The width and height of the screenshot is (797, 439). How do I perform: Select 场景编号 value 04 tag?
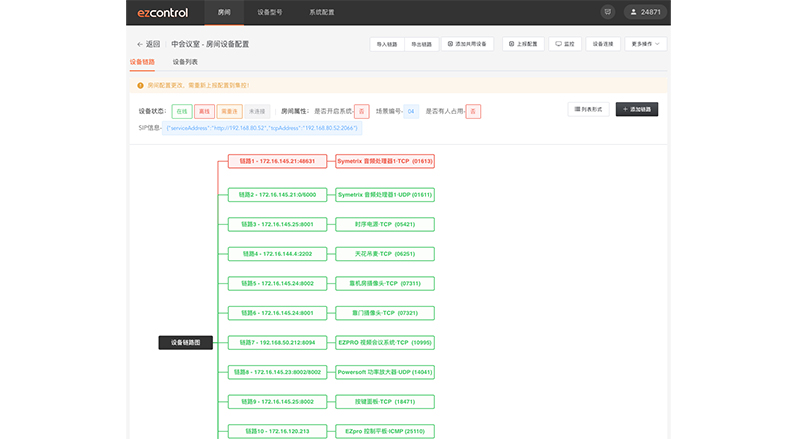point(411,111)
